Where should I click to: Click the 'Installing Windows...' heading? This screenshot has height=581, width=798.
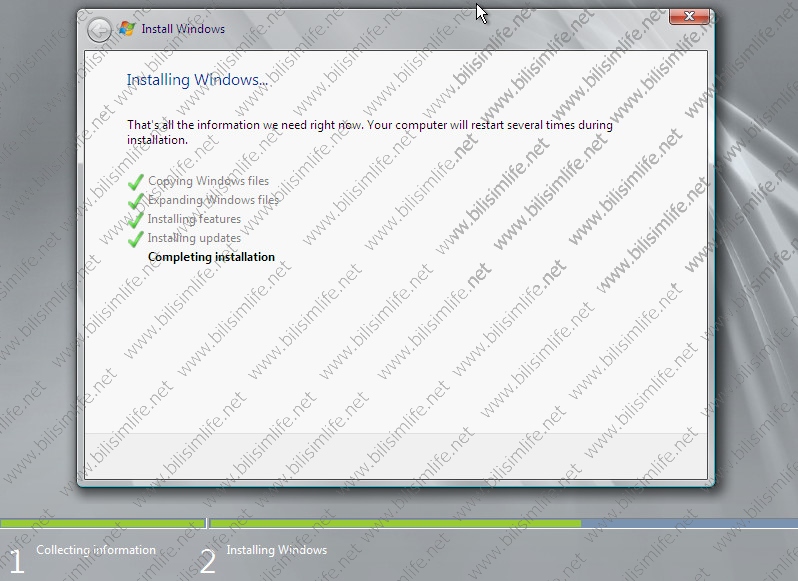tap(197, 80)
